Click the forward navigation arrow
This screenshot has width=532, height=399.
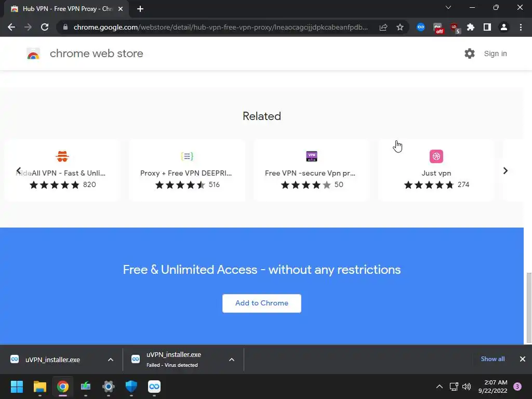(x=28, y=27)
